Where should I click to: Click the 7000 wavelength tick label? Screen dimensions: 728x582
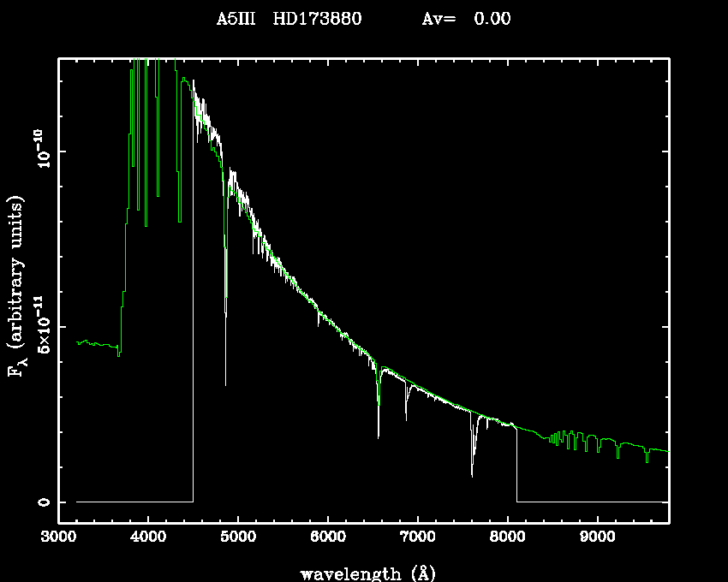(x=417, y=539)
